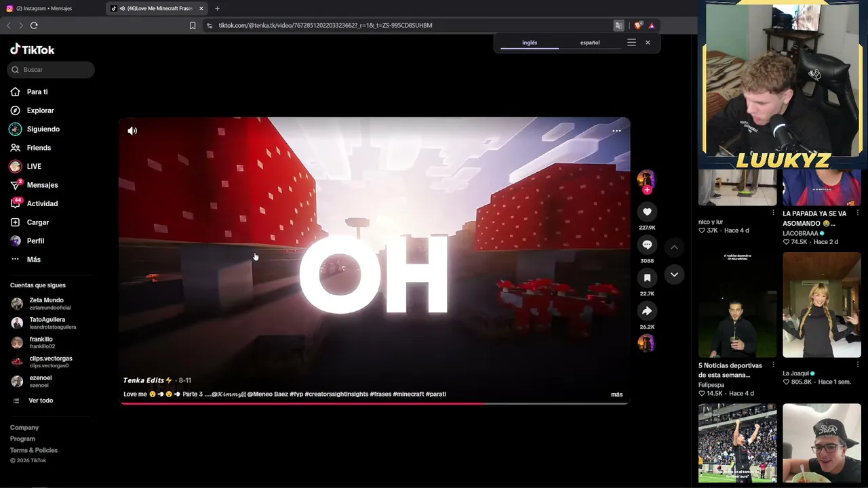The width and height of the screenshot is (868, 488).
Task: Open the Terms & Policies link
Action: [x=34, y=450]
